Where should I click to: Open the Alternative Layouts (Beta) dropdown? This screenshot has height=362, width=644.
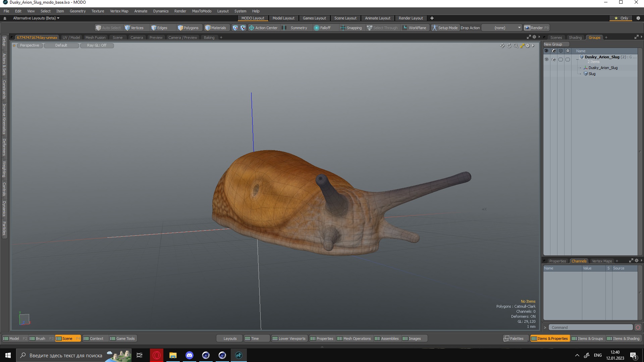tap(36, 18)
